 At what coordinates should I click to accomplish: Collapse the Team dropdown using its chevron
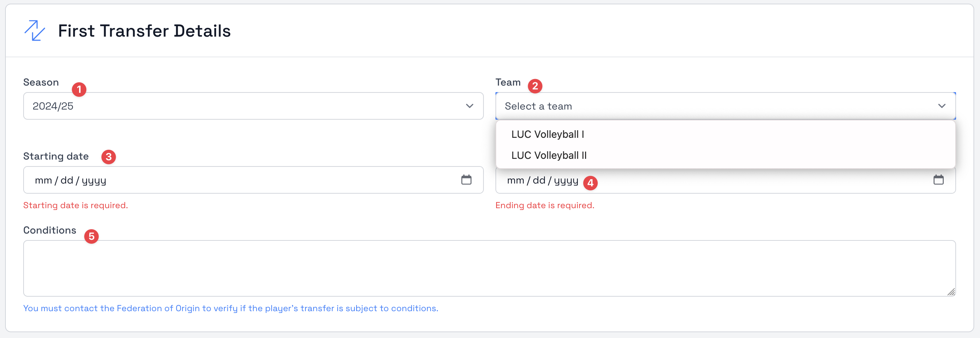942,106
